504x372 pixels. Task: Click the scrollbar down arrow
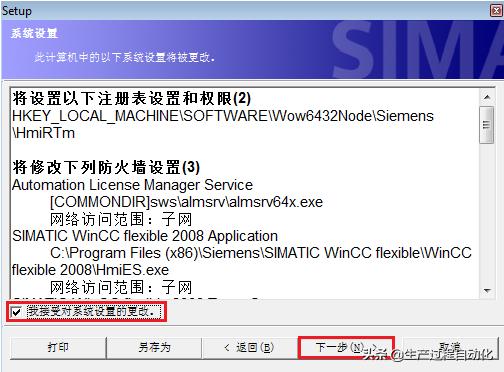click(x=487, y=291)
